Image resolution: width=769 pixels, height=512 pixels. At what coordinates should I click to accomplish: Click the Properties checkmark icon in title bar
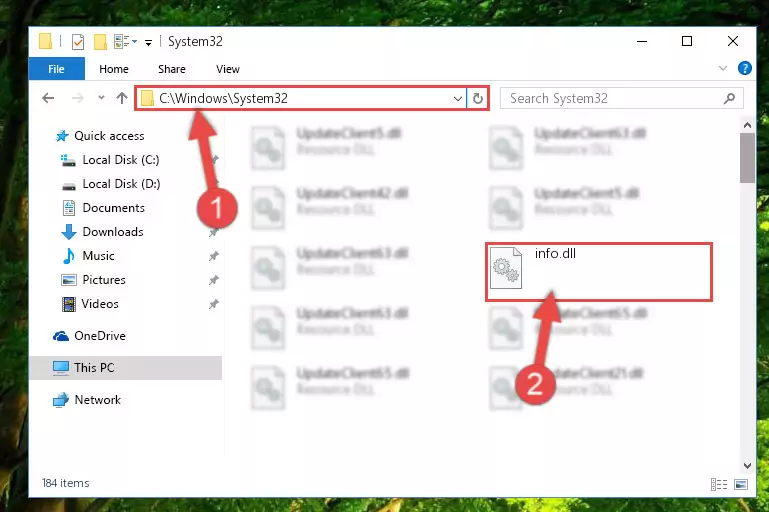click(x=77, y=42)
